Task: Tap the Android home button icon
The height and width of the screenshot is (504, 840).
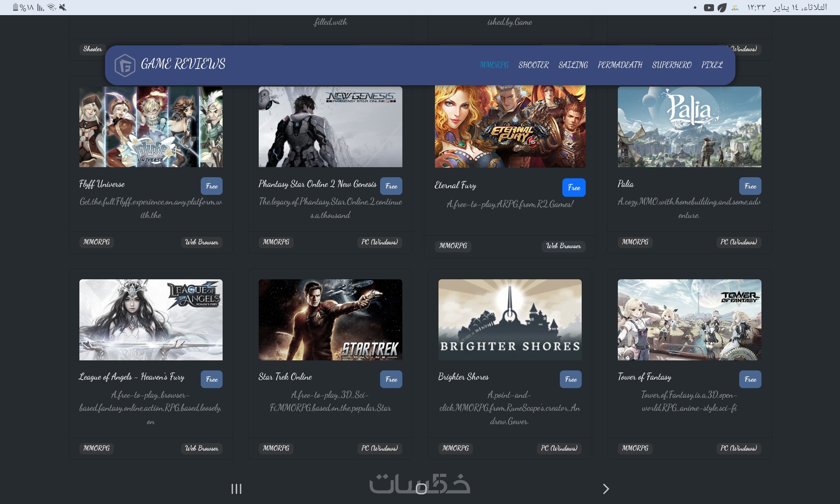Action: coord(421,488)
